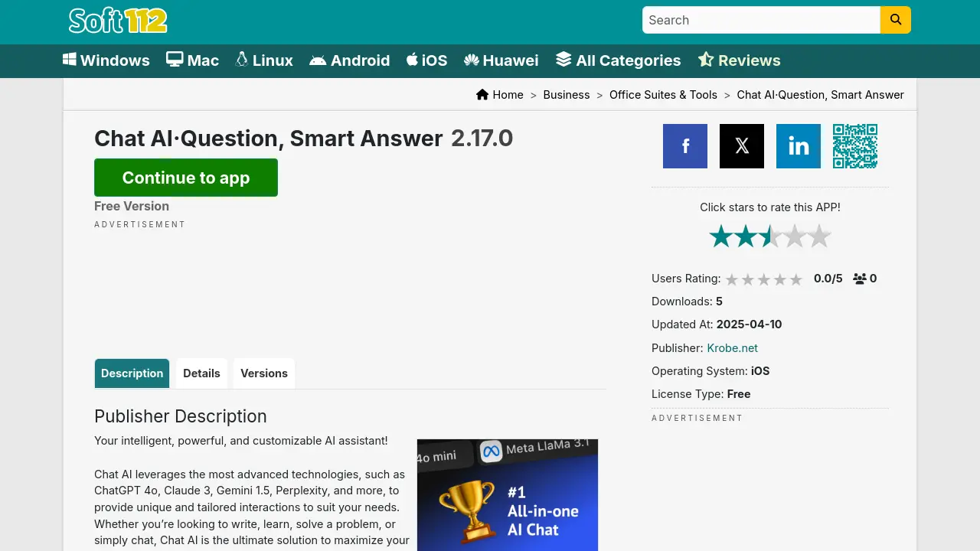980x551 pixels.
Task: Rate the app one star
Action: point(721,236)
